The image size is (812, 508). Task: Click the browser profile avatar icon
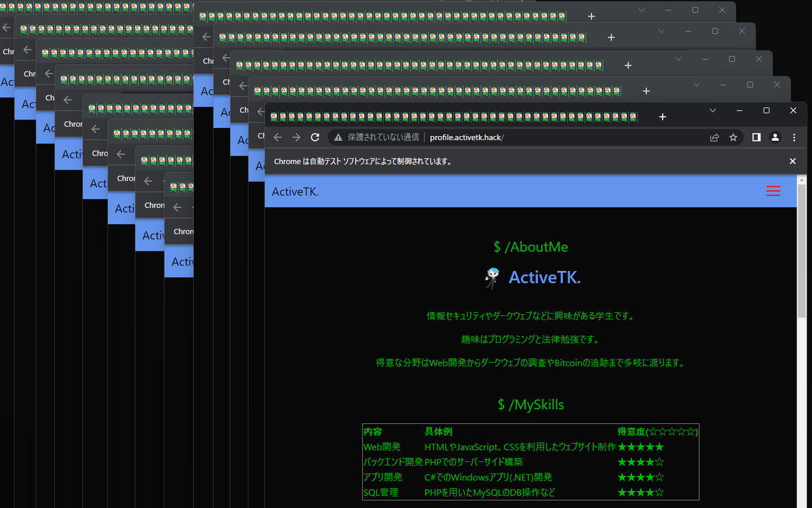click(x=775, y=137)
